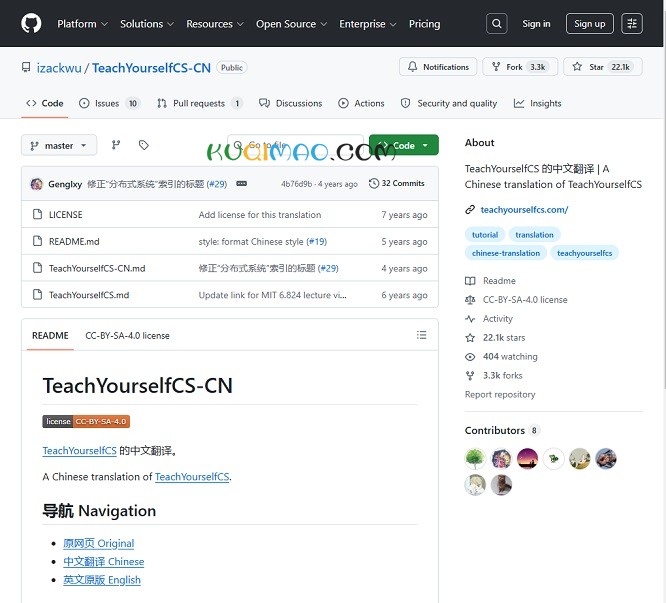This screenshot has height=603, width=666.
Task: Go to the Pricing page
Action: [x=424, y=24]
